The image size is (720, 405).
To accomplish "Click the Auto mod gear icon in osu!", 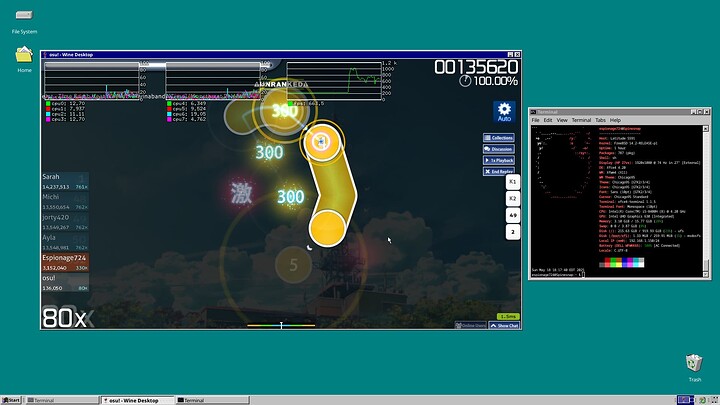I will pos(504,112).
